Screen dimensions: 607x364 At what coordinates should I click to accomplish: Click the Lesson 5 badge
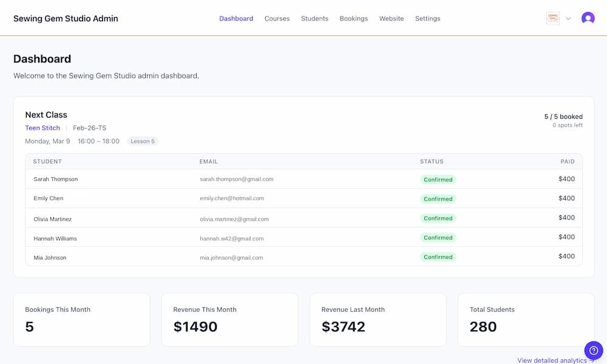(x=142, y=141)
